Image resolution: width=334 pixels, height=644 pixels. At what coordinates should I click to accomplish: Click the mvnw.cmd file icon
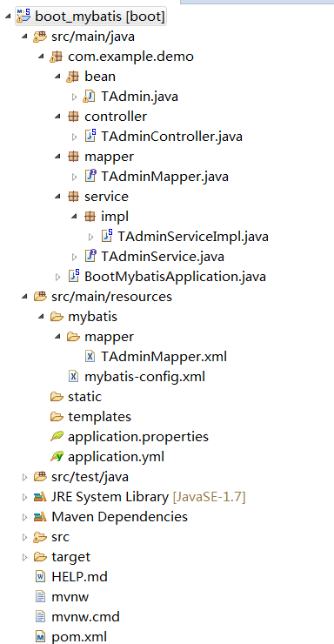41,617
